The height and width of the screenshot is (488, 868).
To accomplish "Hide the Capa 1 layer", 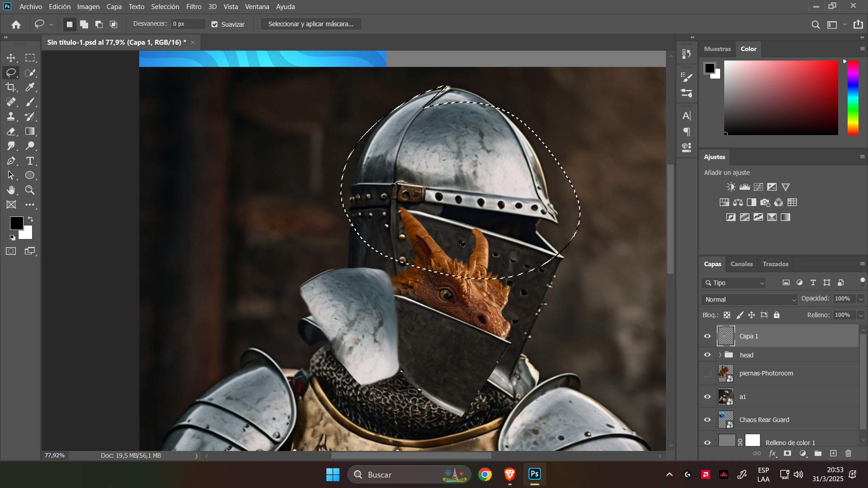I will (x=708, y=336).
